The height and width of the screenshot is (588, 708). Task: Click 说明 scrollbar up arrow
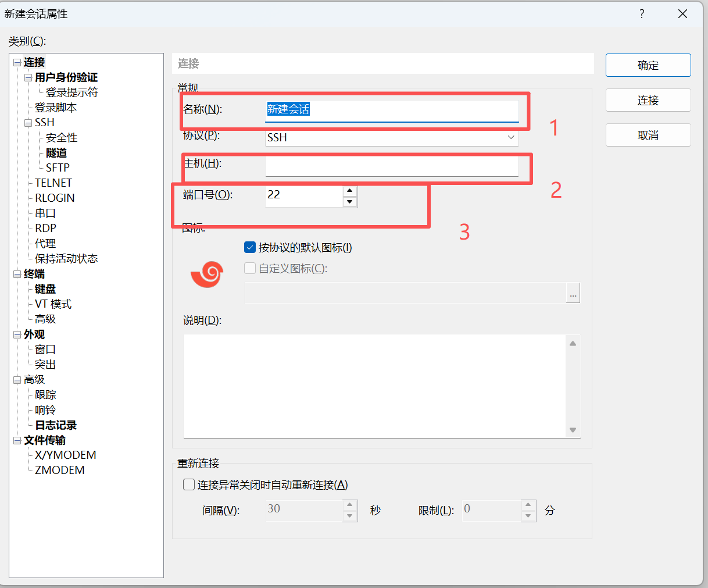[573, 343]
